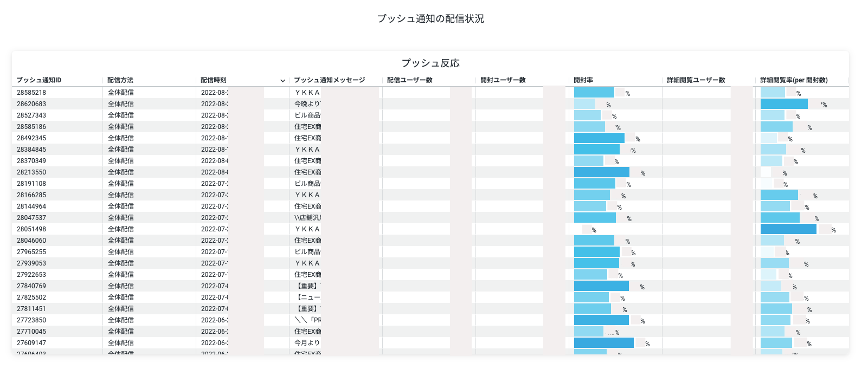Viewport: 868px width, 369px height.
Task: Select the row with ID 28213550
Action: 31,172
